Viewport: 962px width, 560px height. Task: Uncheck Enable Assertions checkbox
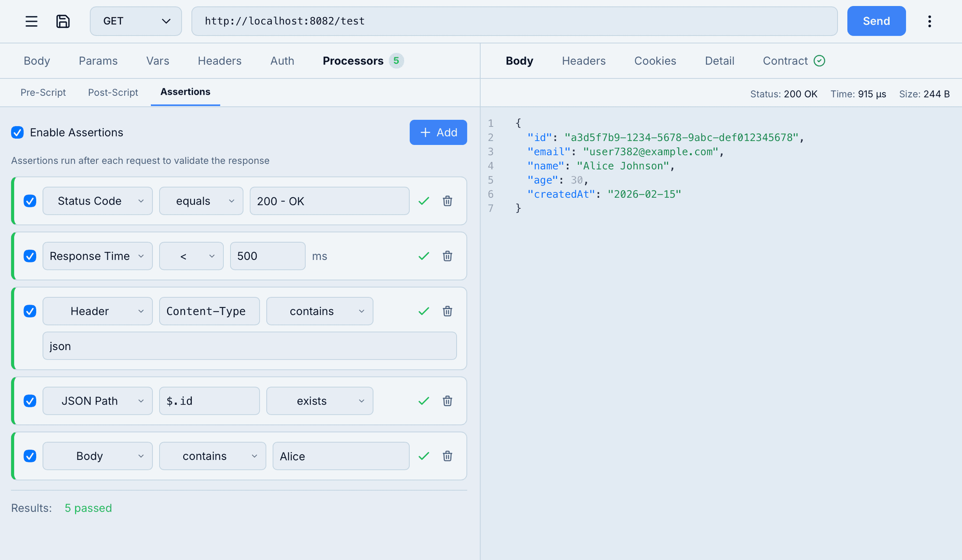pos(17,132)
